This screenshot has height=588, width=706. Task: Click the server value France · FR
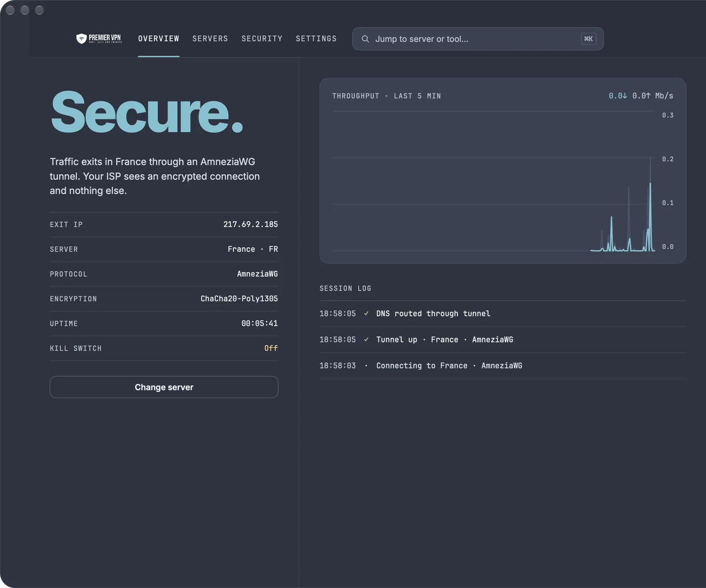pyautogui.click(x=252, y=249)
